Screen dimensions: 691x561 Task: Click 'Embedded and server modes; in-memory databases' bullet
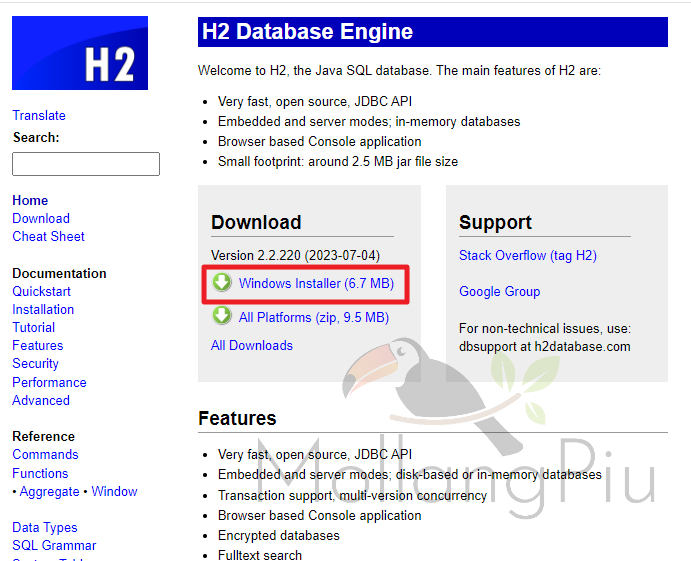pos(369,121)
